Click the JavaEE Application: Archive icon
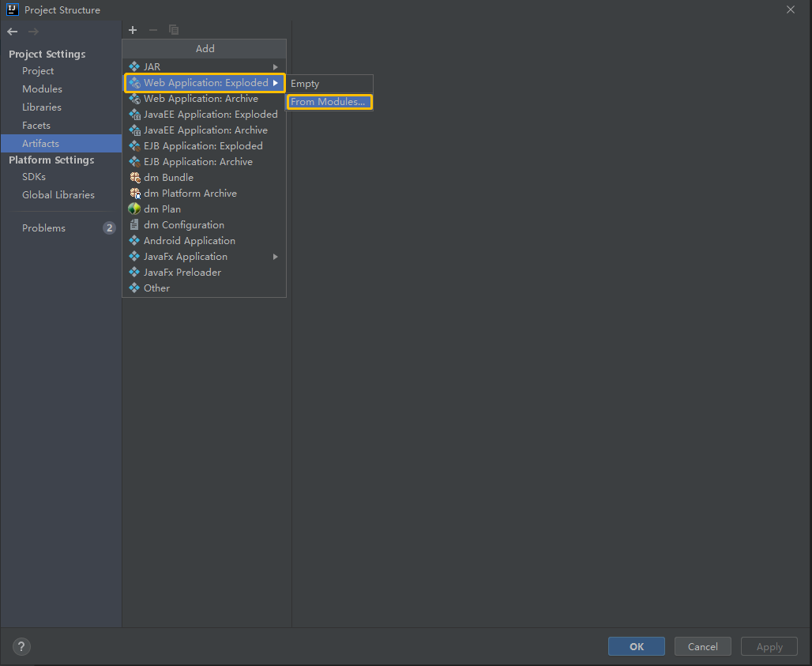The height and width of the screenshot is (666, 812). point(134,130)
